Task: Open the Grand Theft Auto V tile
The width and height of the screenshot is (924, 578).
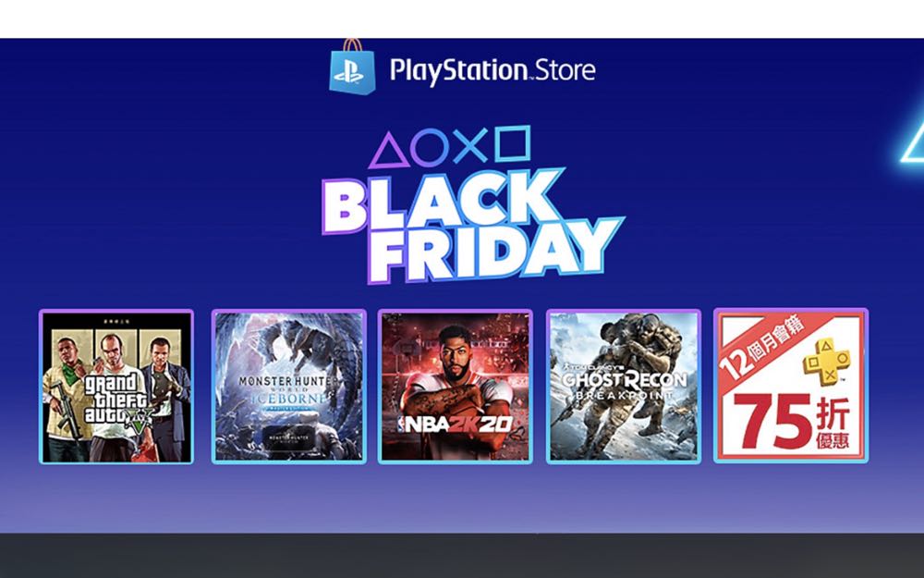Action: click(116, 387)
